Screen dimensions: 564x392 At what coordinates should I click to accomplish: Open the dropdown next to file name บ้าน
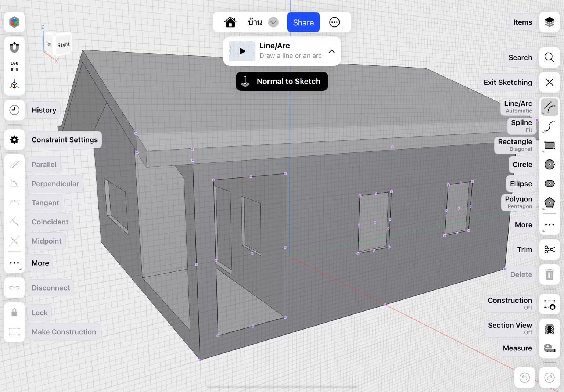273,22
